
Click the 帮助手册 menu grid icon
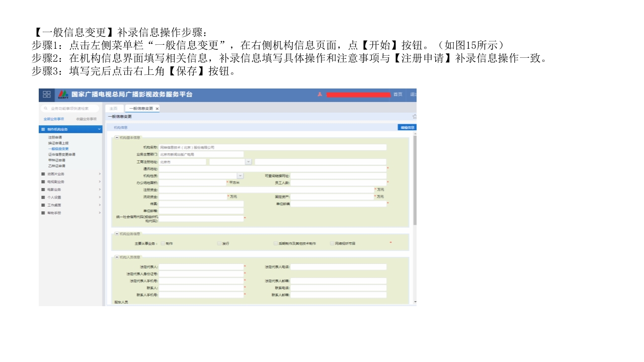43,213
